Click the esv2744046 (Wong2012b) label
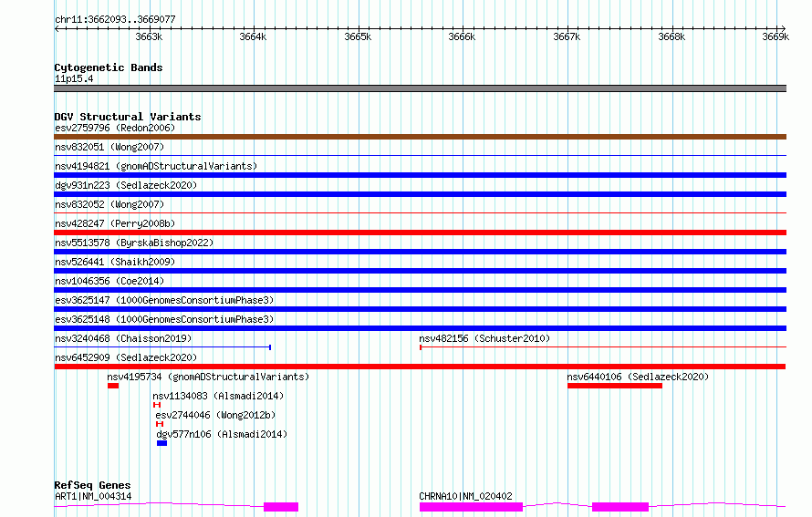The height and width of the screenshot is (517, 812). point(215,415)
